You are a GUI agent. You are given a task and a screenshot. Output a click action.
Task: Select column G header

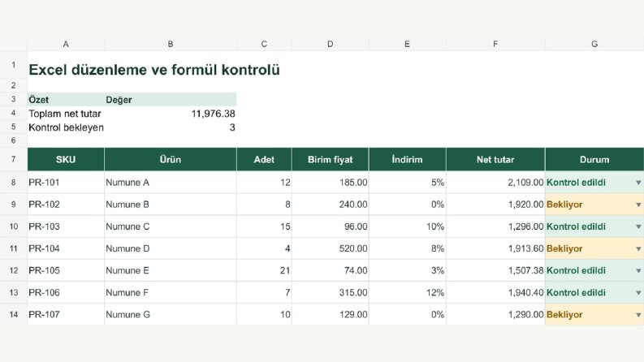coord(594,44)
